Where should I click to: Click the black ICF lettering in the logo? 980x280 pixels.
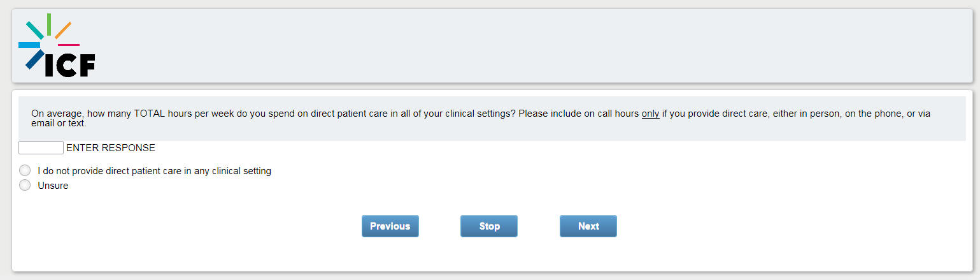click(70, 65)
